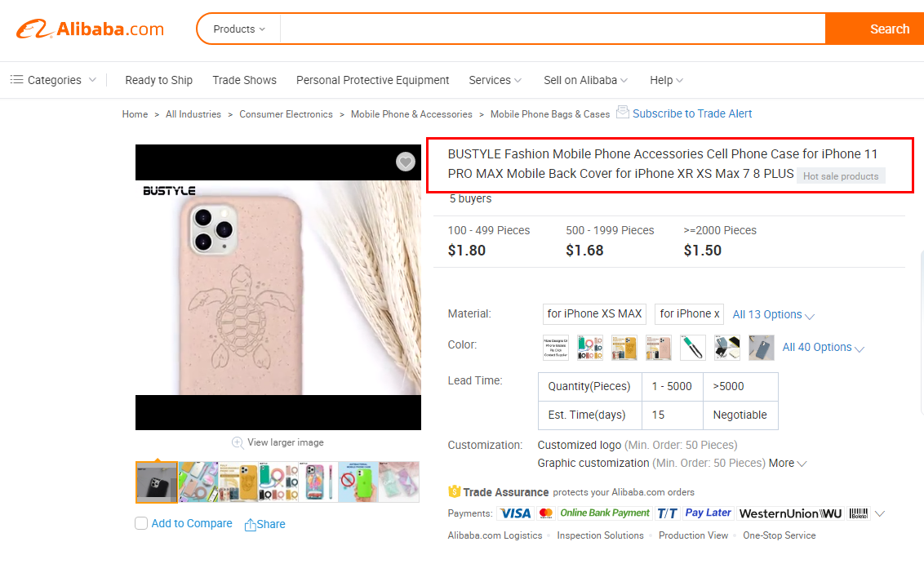This screenshot has height=564, width=924.
Task: Select the last grey case color swatch
Action: click(761, 348)
